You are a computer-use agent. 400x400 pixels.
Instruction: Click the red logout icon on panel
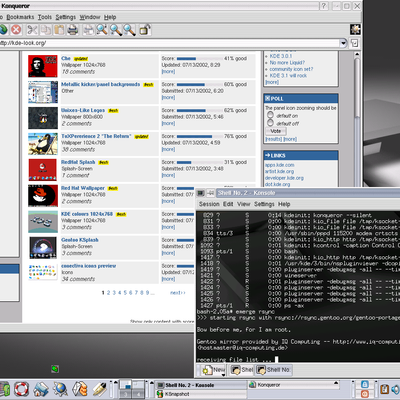coord(365,394)
